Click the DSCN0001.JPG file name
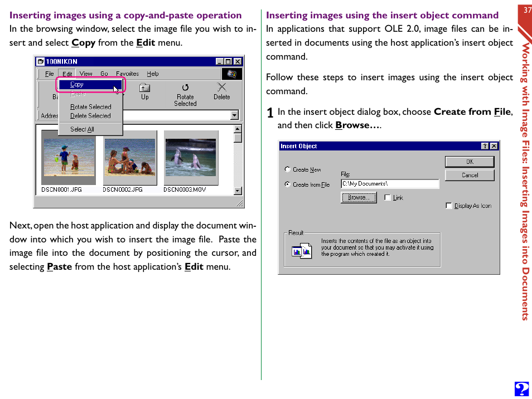The image size is (532, 399). (61, 189)
